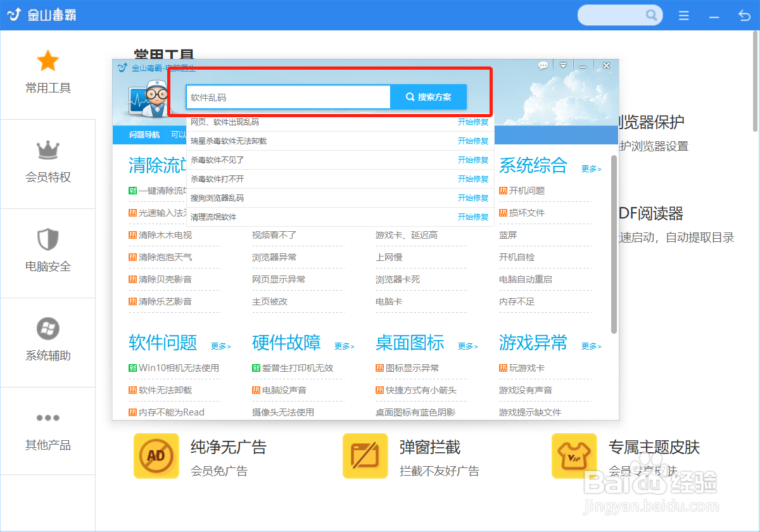This screenshot has width=760, height=532.
Task: Click the 软件乱码 search input field
Action: tap(288, 98)
